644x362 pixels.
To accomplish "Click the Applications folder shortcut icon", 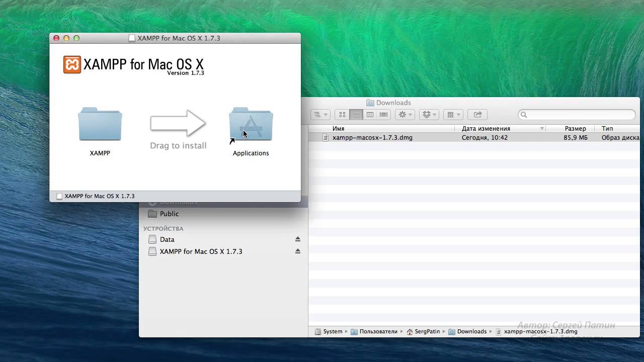I will [251, 124].
